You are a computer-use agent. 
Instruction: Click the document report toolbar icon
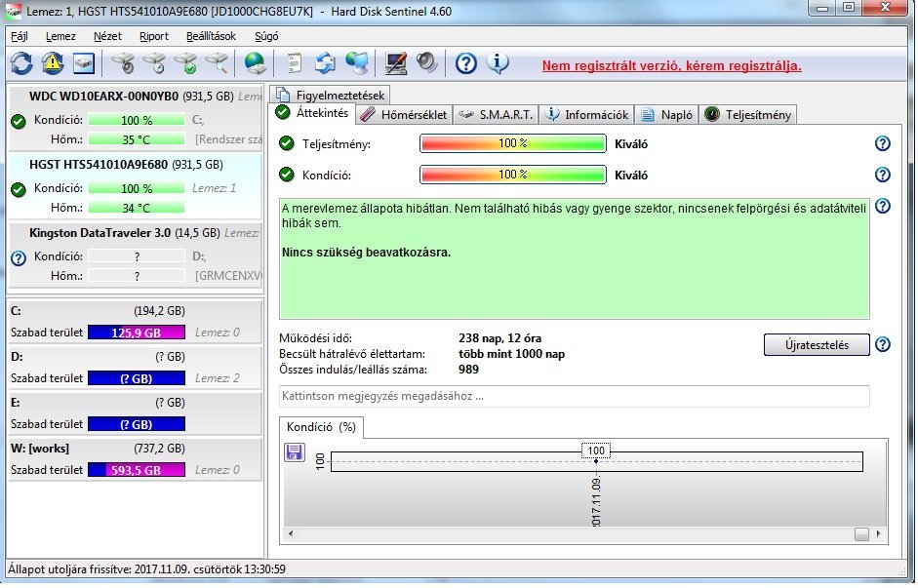tap(294, 63)
